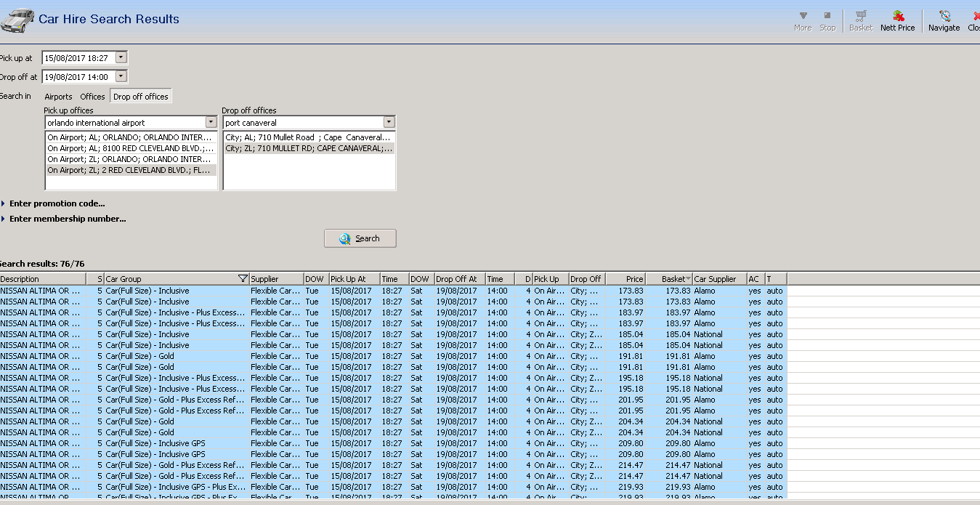Screen dimensions: 980x505
Task: Select the Drop off offices tab
Action: point(141,97)
